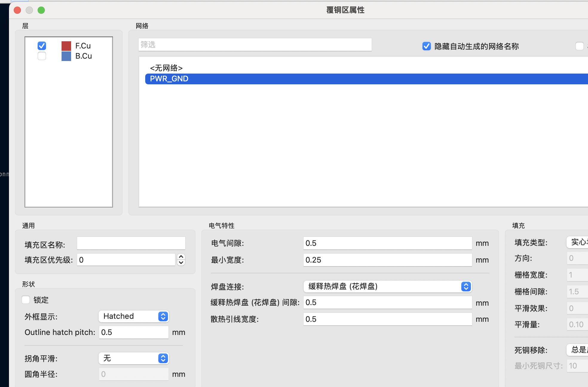Decrease zone priority with stepper down arrow
The image size is (588, 387).
pyautogui.click(x=181, y=263)
